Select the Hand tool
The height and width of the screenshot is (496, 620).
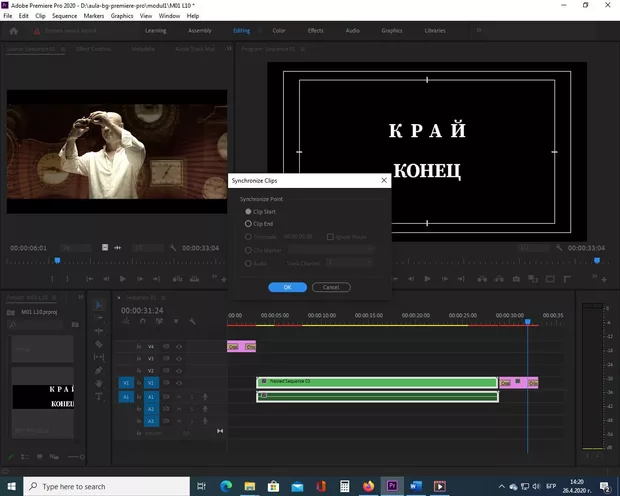[x=99, y=382]
